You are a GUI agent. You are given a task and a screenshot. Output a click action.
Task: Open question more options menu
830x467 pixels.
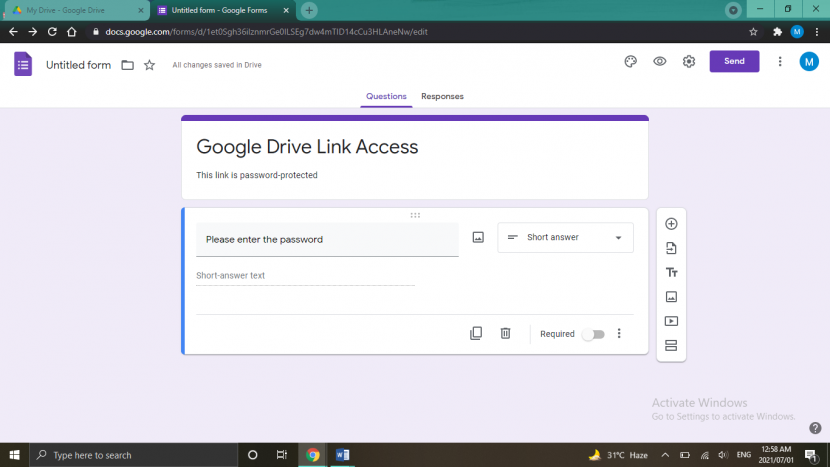click(x=619, y=334)
